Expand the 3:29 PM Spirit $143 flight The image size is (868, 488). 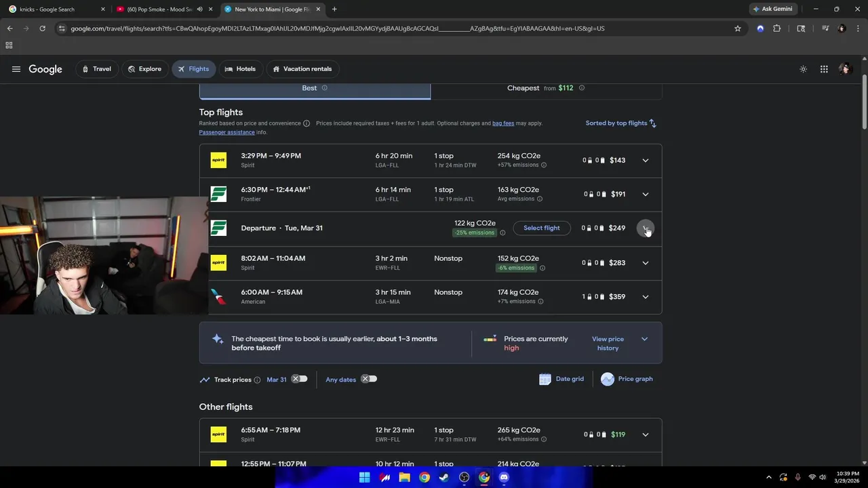coord(646,161)
